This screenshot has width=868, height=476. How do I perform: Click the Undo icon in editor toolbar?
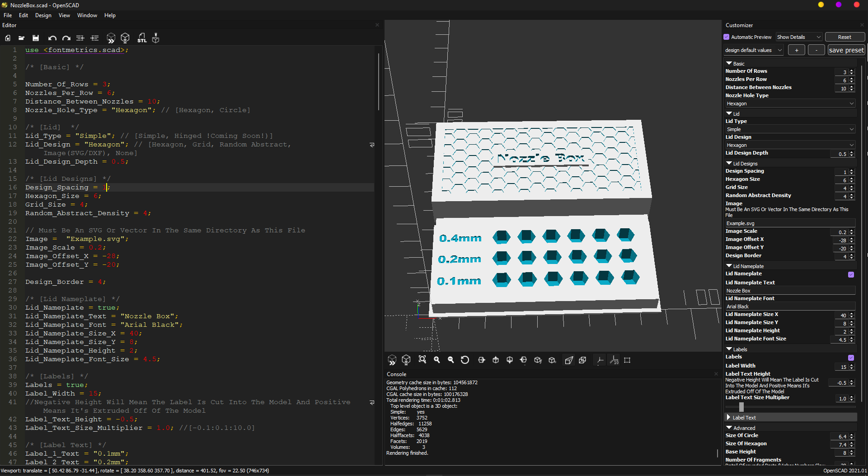pyautogui.click(x=52, y=38)
